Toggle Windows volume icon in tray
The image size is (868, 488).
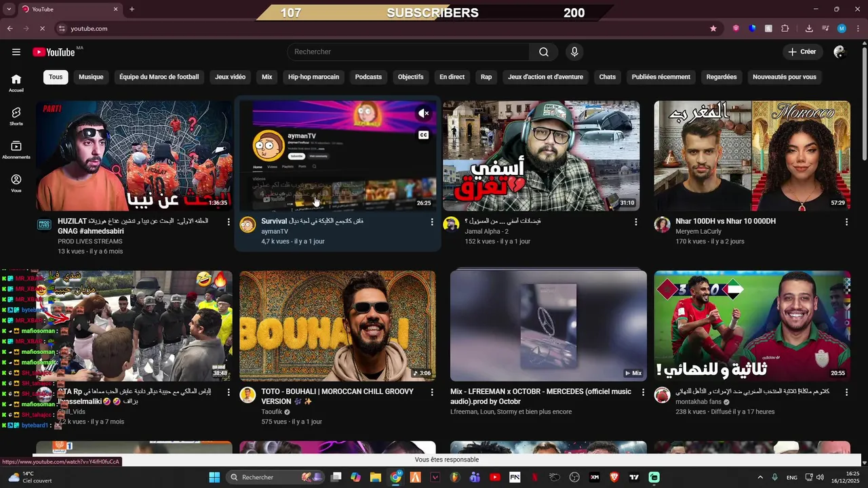820,477
